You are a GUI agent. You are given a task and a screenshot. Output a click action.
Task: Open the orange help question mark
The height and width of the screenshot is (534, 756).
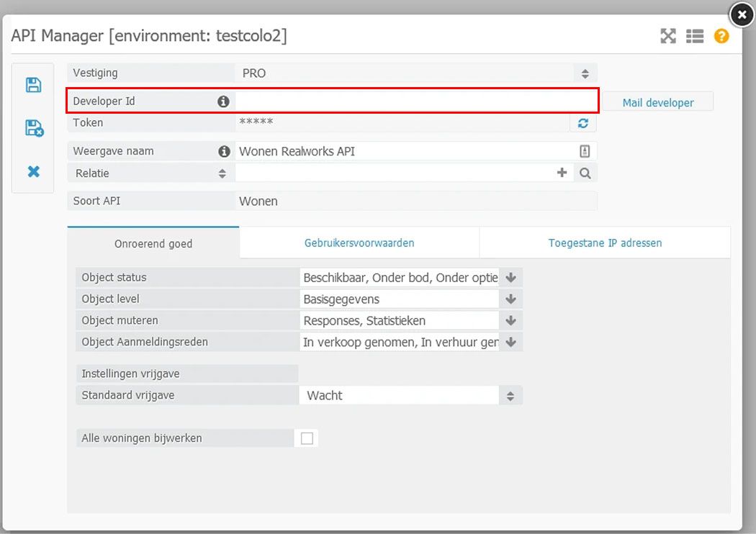click(x=721, y=36)
